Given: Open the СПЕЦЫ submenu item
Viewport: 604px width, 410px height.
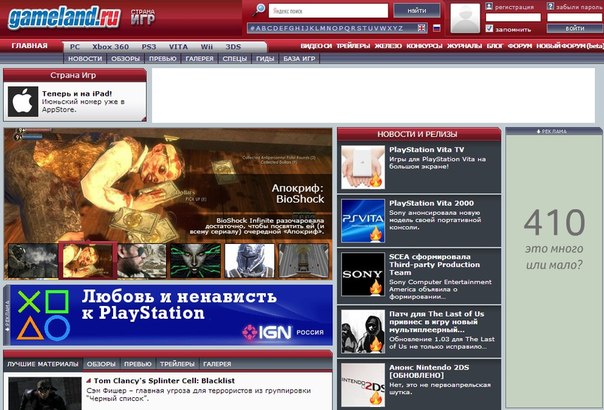Looking at the screenshot, I should click(x=235, y=59).
